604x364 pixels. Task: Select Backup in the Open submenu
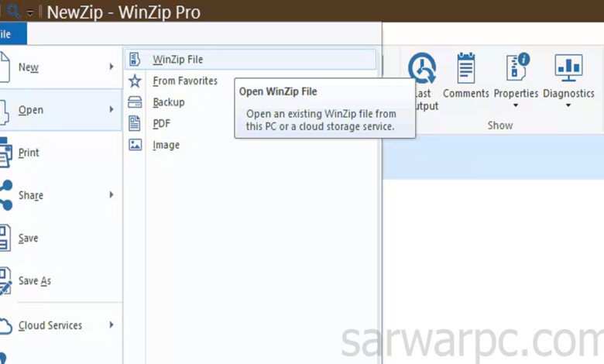tap(168, 102)
